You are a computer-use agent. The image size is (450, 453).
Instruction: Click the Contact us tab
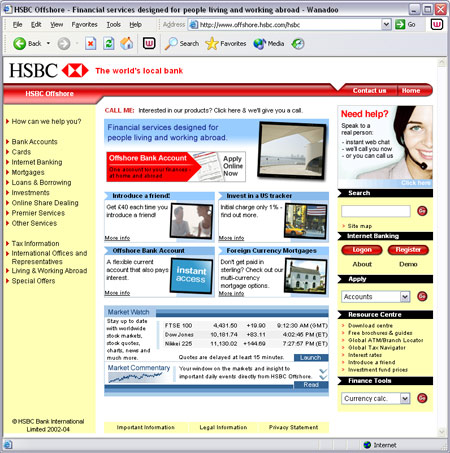(369, 90)
